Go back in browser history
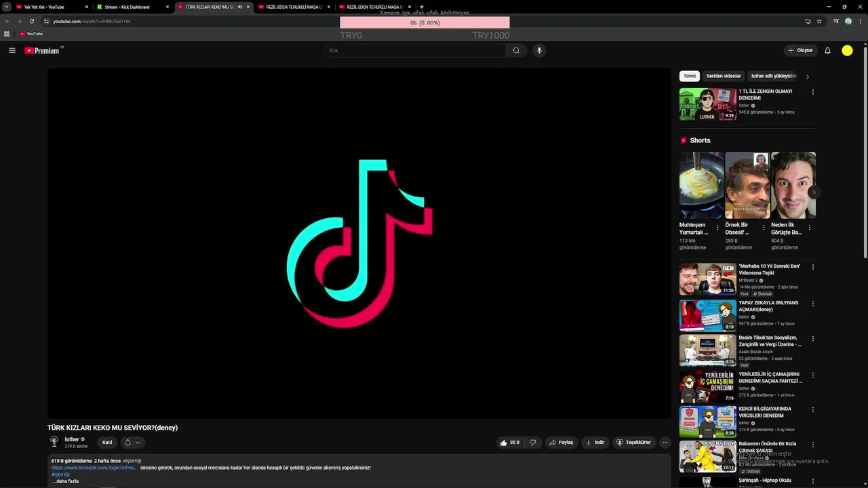868x488 pixels. pos(7,21)
